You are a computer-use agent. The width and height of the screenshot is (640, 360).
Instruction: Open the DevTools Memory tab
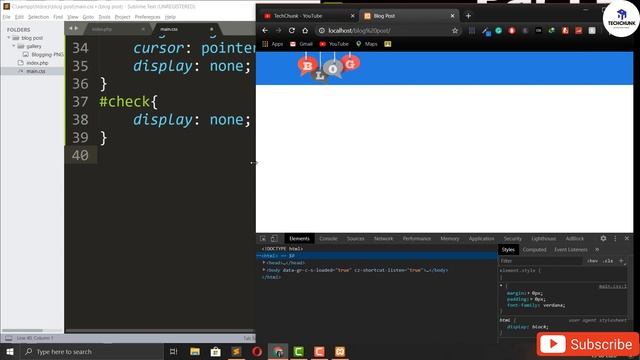pos(450,238)
